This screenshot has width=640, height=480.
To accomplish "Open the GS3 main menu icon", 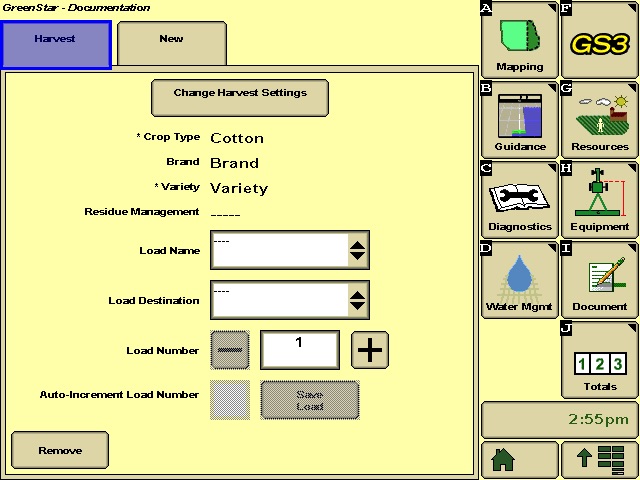I will click(x=599, y=40).
